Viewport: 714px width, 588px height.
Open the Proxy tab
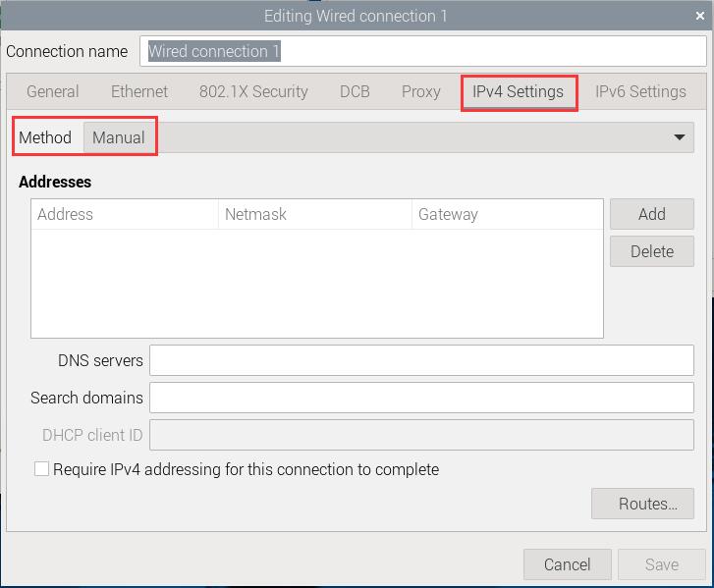coord(420,91)
